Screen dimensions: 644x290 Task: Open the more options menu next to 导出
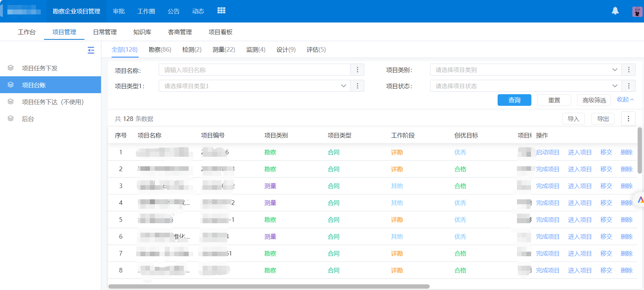(x=628, y=119)
